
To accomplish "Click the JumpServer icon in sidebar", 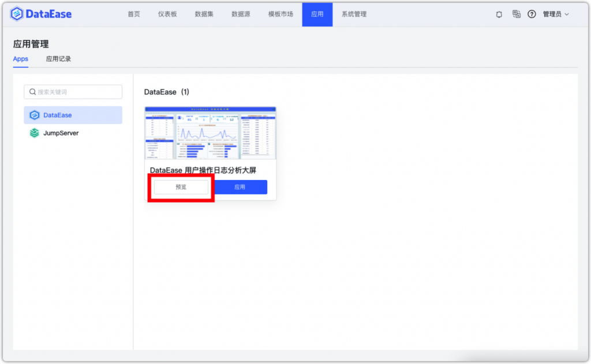I will (34, 133).
